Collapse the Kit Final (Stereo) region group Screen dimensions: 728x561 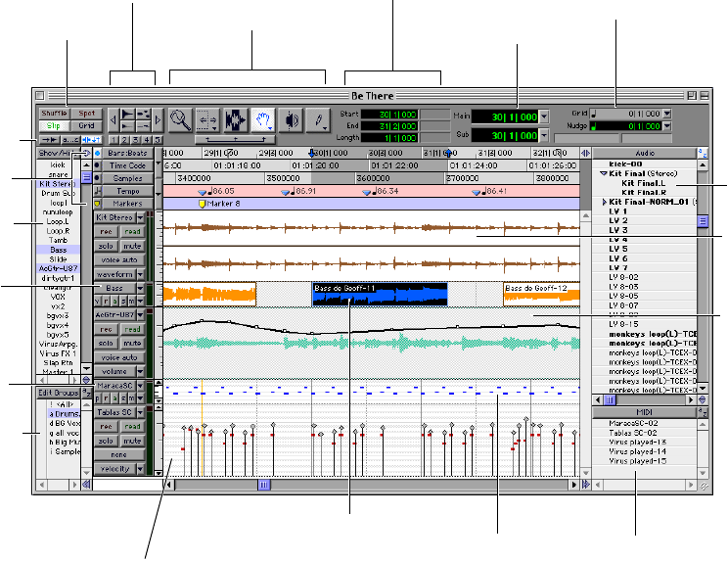[x=603, y=173]
